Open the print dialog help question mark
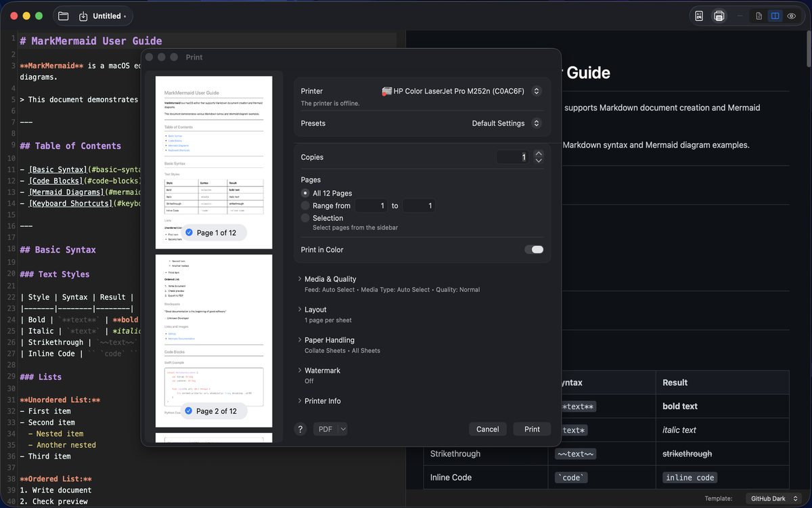Viewport: 812px width, 508px height. [300, 429]
